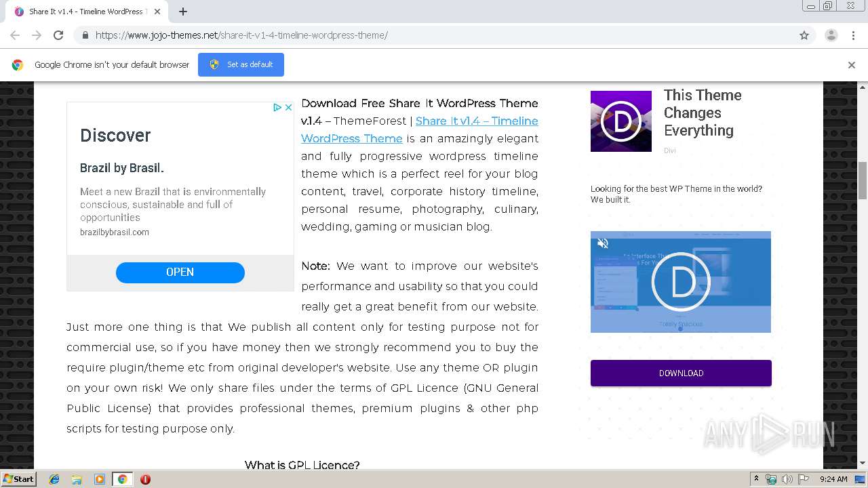Open Share It v1.4 – Timeline WordPress Theme link

pyautogui.click(x=420, y=129)
